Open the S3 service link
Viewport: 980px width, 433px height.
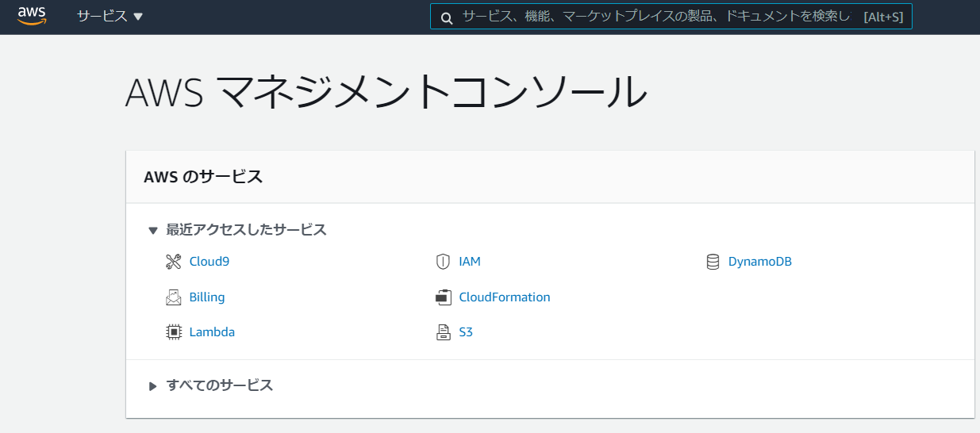(466, 331)
